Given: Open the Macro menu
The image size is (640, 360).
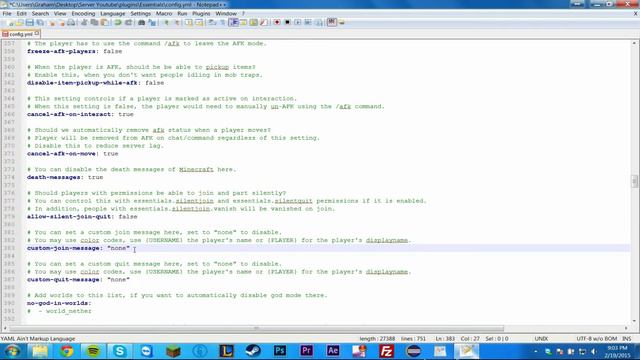Looking at the screenshot, I should (164, 13).
